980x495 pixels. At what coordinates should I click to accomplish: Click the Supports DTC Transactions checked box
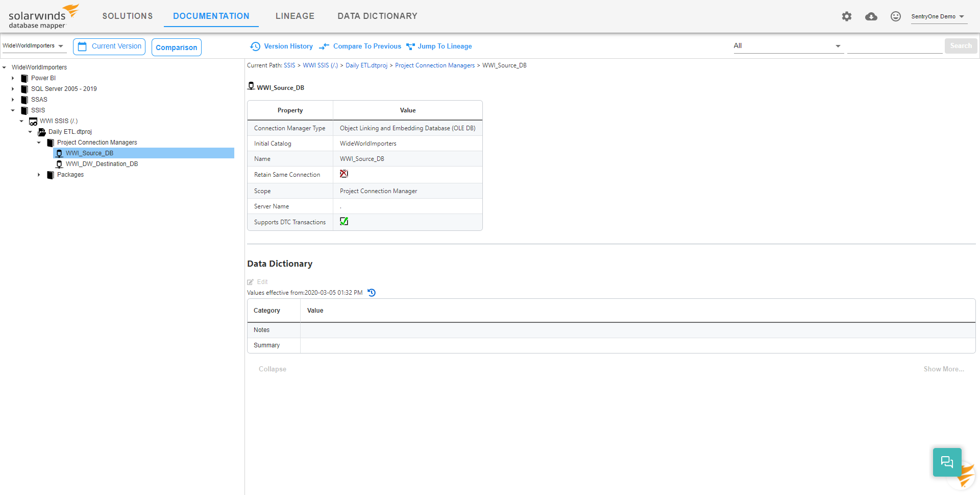pos(344,221)
